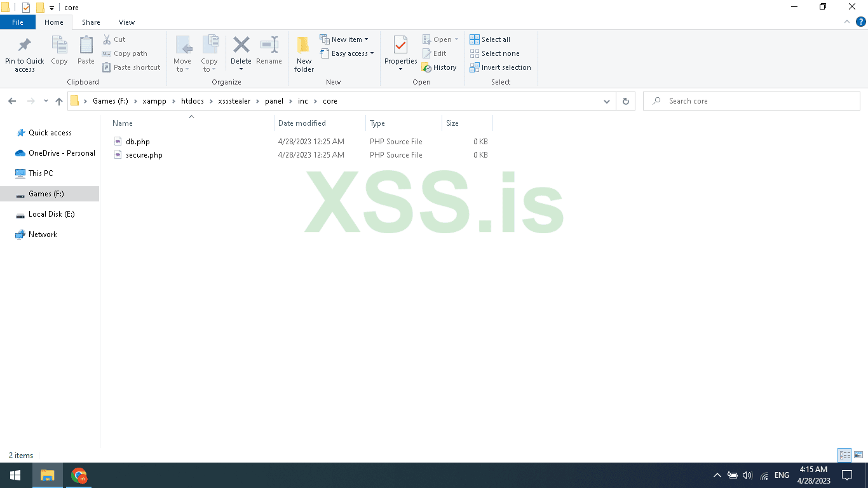
Task: Open OneDrive - Personal in navigation pane
Action: 55,153
